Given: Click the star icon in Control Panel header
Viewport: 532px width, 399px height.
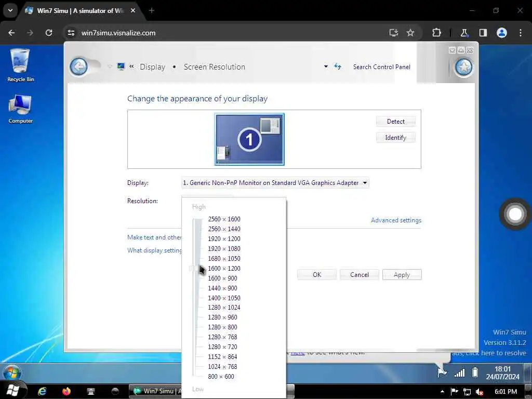Looking at the screenshot, I should point(464,67).
